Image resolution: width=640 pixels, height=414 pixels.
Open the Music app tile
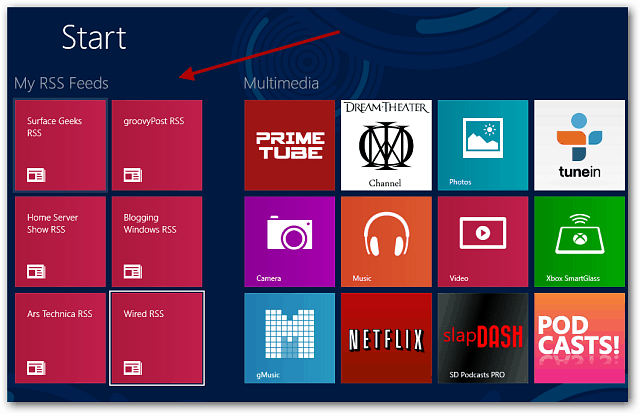tap(386, 242)
